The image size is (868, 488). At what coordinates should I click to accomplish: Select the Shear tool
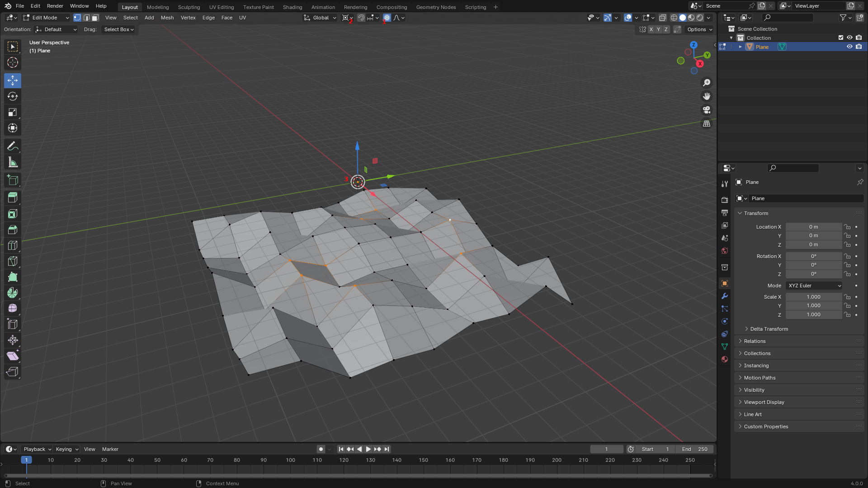coord(13,356)
